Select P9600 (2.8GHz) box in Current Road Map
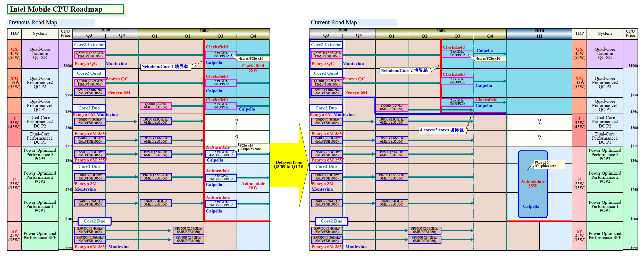This screenshot has width=644, height=256. 391,154
